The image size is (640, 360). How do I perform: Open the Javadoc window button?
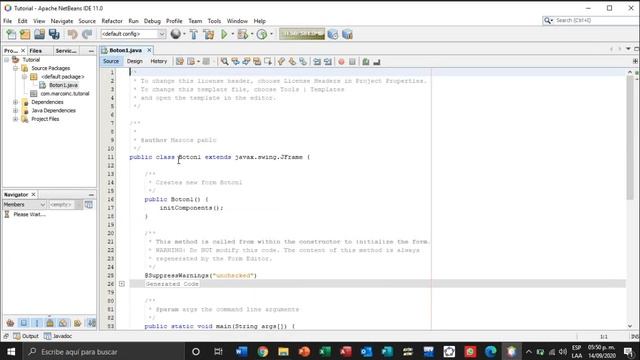[58, 336]
